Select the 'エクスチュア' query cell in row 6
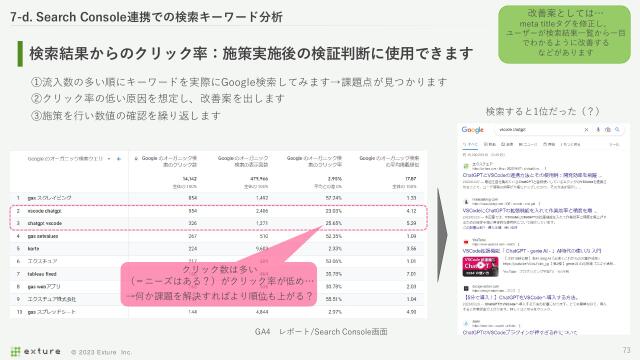Viewport: 640px width, 360px height. coord(42,261)
